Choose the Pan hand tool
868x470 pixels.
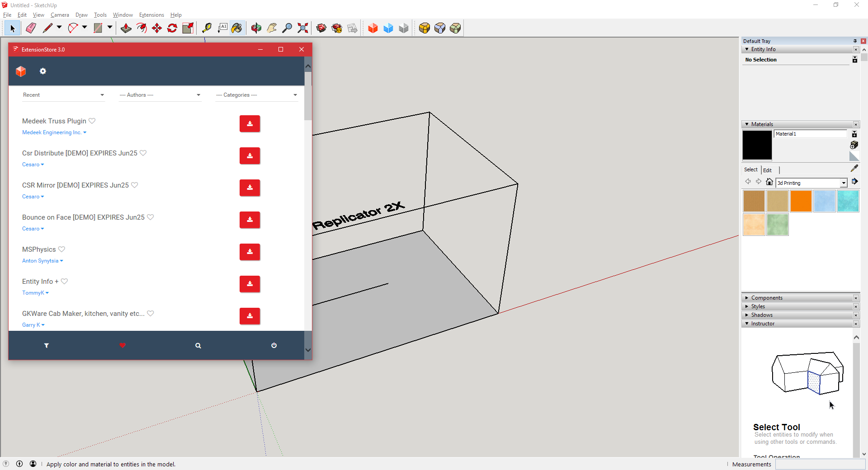point(272,28)
